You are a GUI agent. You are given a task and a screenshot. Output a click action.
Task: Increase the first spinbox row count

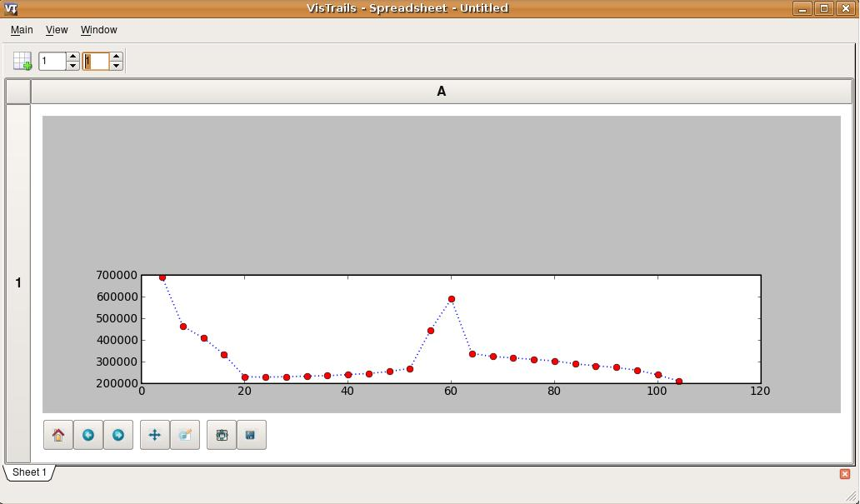click(x=72, y=57)
